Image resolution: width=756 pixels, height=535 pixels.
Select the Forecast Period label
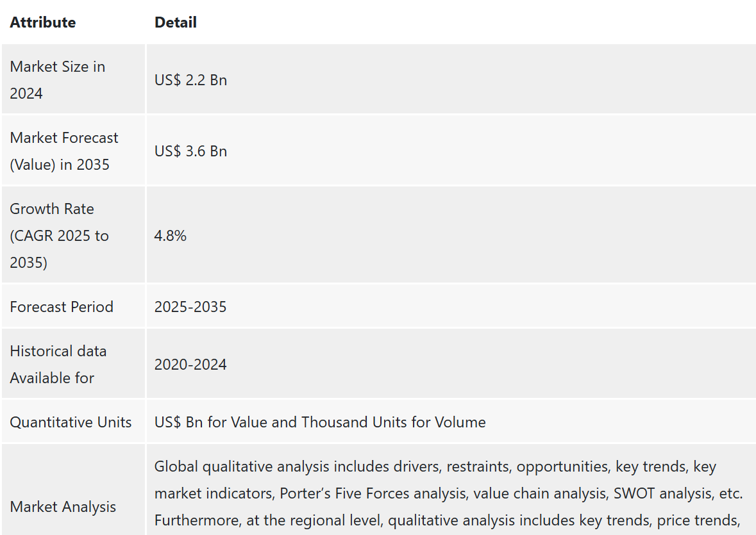pos(61,307)
